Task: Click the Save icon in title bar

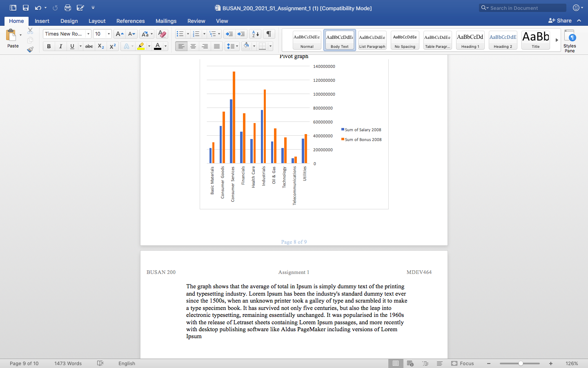Action: 26,8
